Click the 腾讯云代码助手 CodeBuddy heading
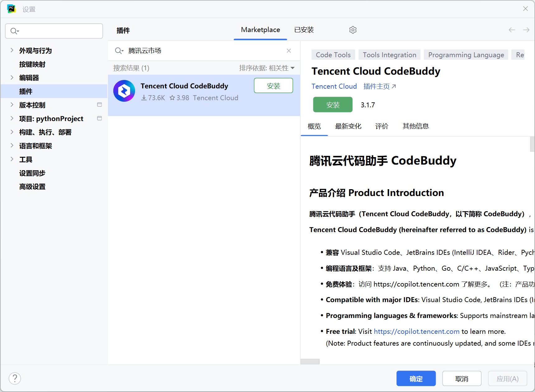This screenshot has height=392, width=535. (383, 161)
